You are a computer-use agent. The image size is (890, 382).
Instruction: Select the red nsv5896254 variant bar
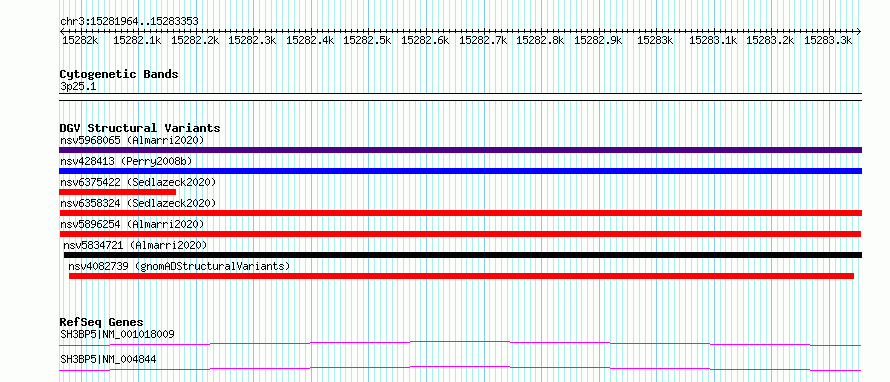click(x=460, y=234)
